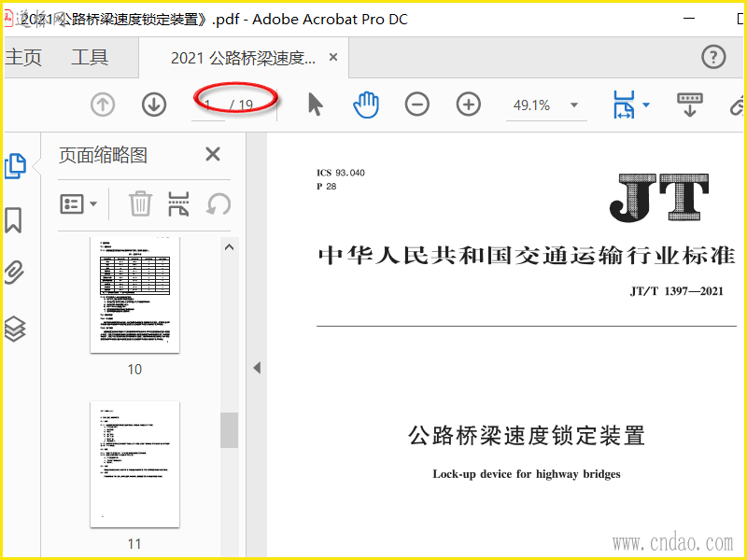Minimize the Acrobat window
Screen dimensions: 747x560
[689, 19]
